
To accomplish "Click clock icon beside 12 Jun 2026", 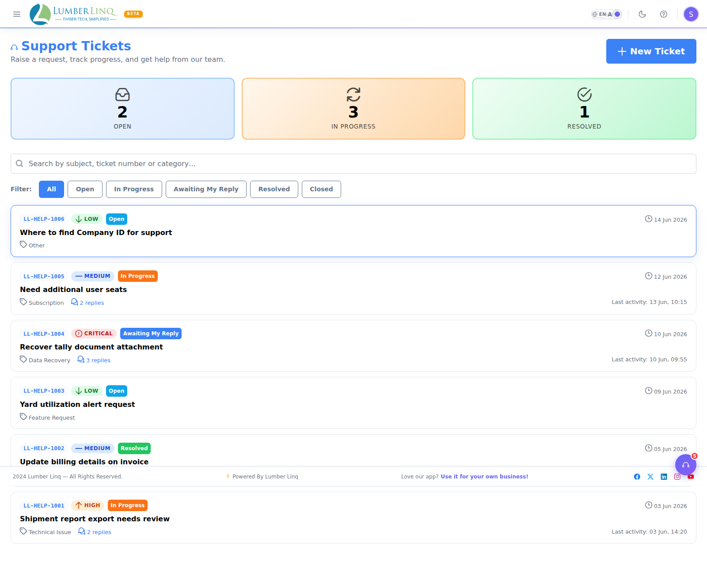I will pyautogui.click(x=649, y=276).
